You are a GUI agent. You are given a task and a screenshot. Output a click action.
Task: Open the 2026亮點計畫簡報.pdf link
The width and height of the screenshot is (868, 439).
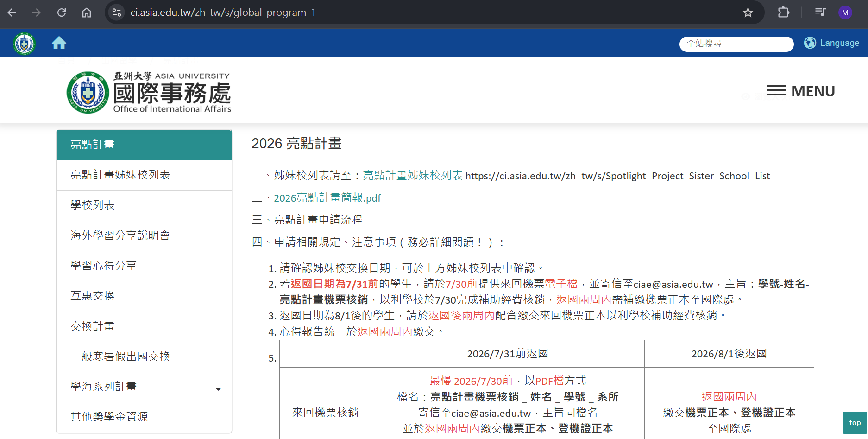pos(327,198)
